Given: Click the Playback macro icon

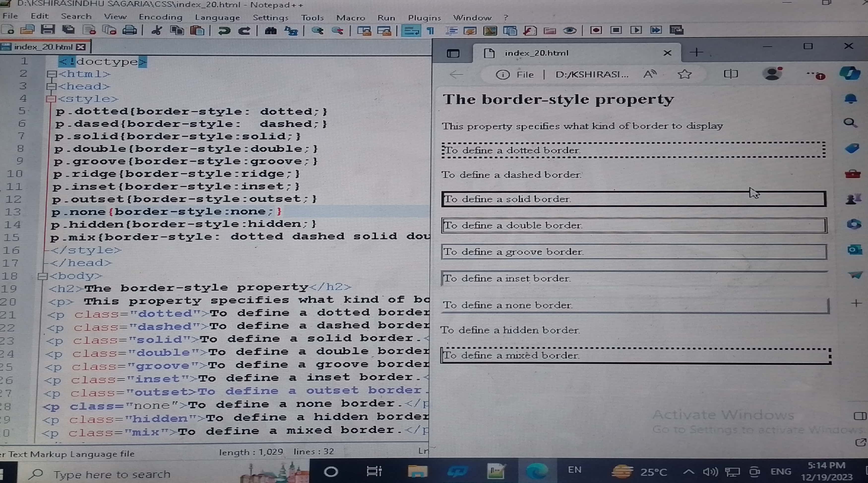Looking at the screenshot, I should click(x=636, y=30).
